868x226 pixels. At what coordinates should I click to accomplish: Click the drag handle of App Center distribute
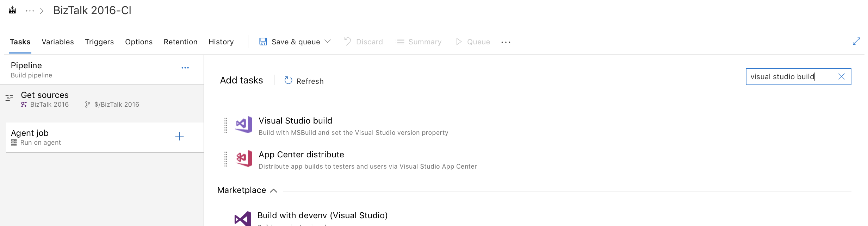pos(225,159)
